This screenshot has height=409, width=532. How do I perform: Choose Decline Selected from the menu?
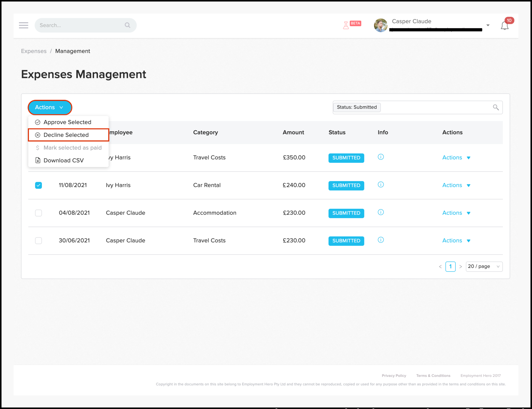click(66, 135)
